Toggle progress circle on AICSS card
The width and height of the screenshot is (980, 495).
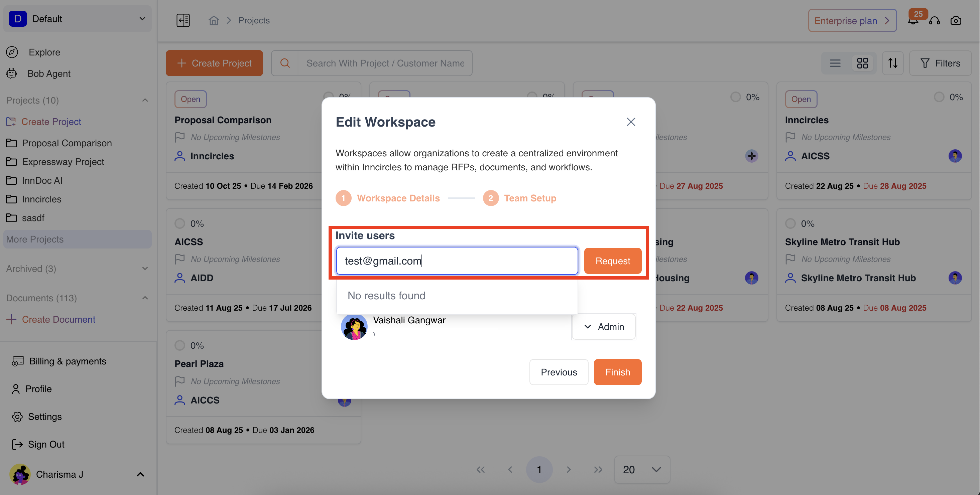pos(179,223)
